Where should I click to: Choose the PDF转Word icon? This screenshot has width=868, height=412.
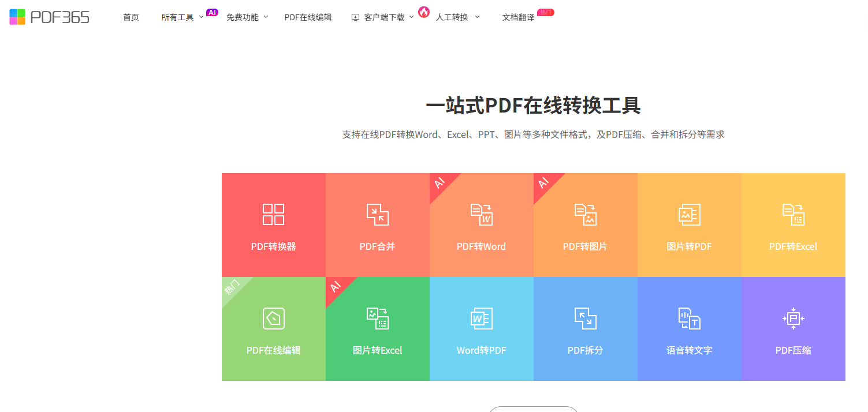(481, 214)
